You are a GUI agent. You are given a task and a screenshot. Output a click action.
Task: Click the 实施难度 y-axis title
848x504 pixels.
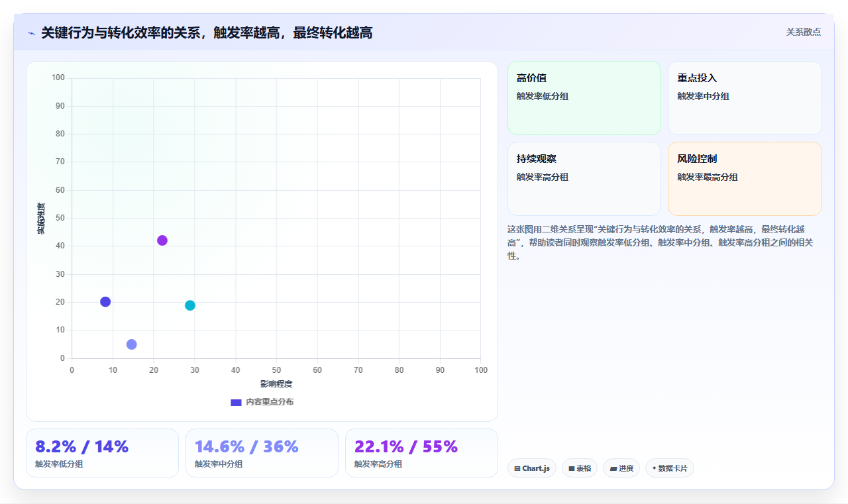(41, 219)
